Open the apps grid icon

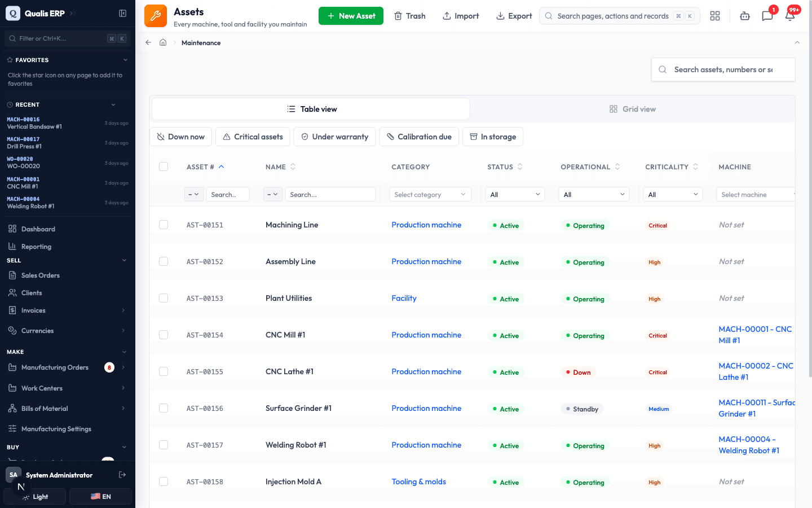pos(715,16)
